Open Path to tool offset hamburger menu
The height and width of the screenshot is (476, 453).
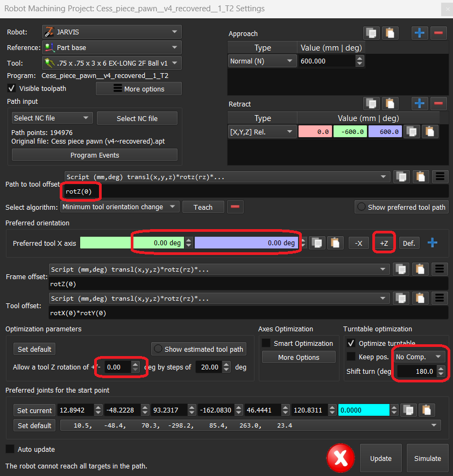[440, 176]
